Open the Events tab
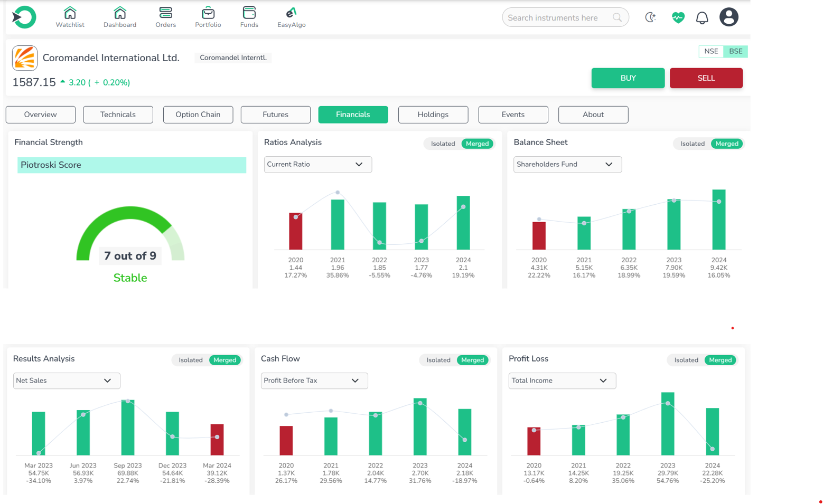 [513, 115]
